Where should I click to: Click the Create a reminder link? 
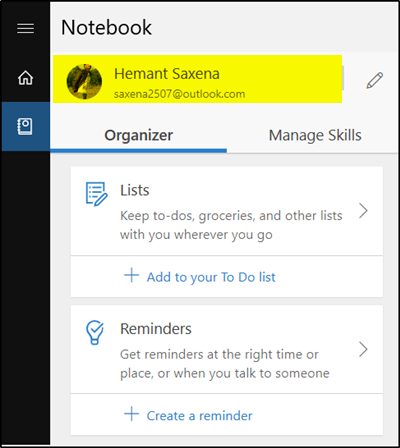pos(199,416)
